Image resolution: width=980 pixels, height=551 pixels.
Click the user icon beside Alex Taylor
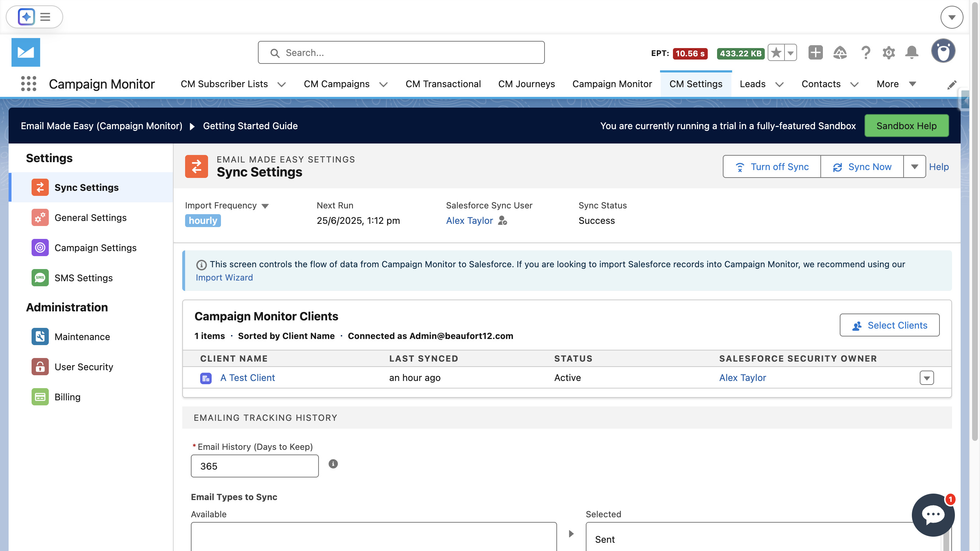[503, 220]
